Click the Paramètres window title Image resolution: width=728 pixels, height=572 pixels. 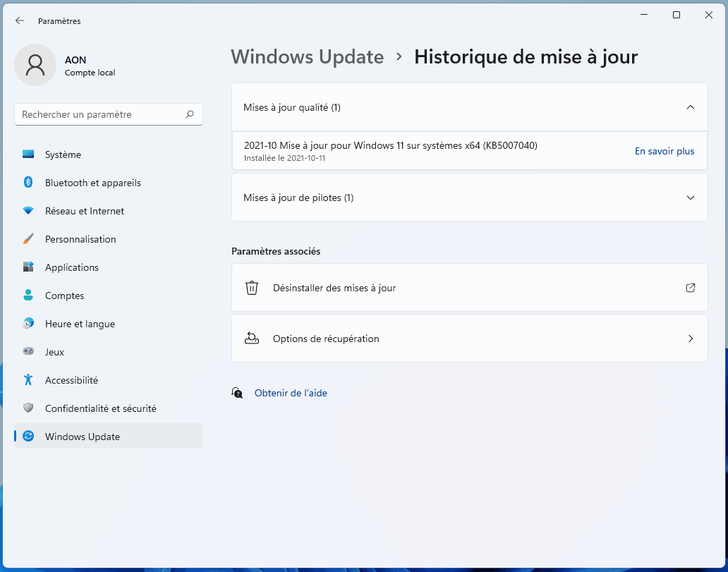coord(59,21)
